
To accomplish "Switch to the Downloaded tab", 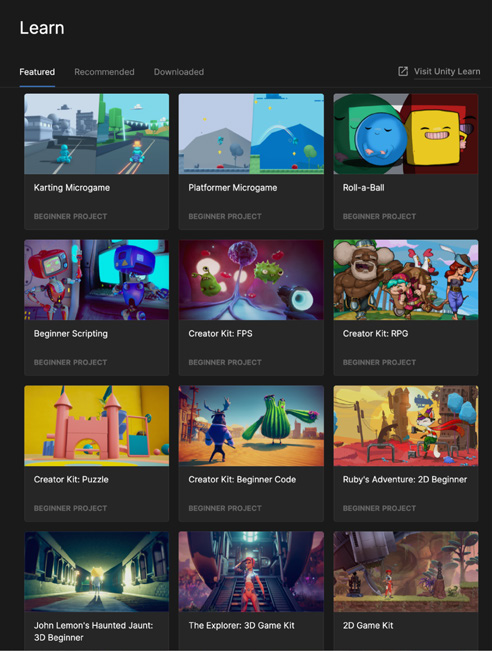I will (179, 72).
